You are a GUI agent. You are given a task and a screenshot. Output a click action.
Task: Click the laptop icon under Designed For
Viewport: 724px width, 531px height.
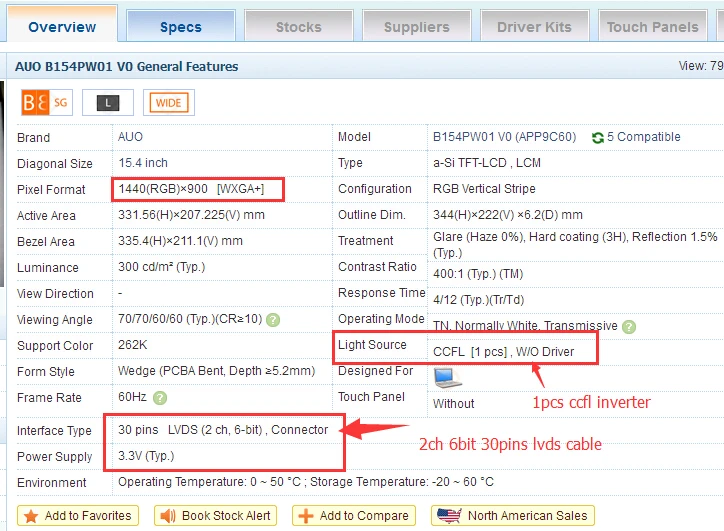coord(447,378)
